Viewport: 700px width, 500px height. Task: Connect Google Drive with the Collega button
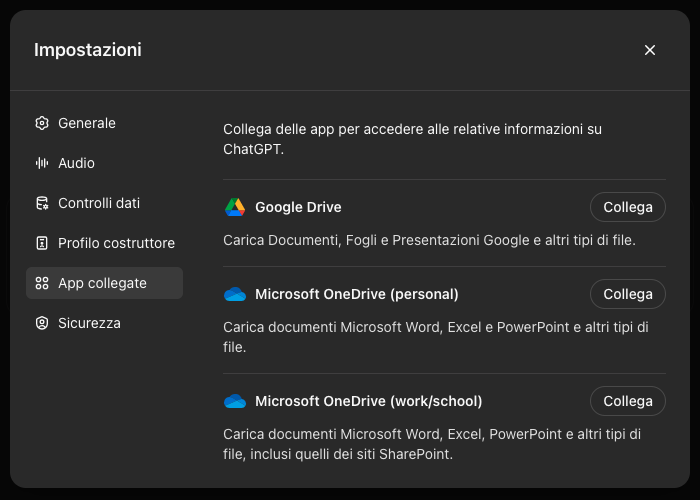628,207
